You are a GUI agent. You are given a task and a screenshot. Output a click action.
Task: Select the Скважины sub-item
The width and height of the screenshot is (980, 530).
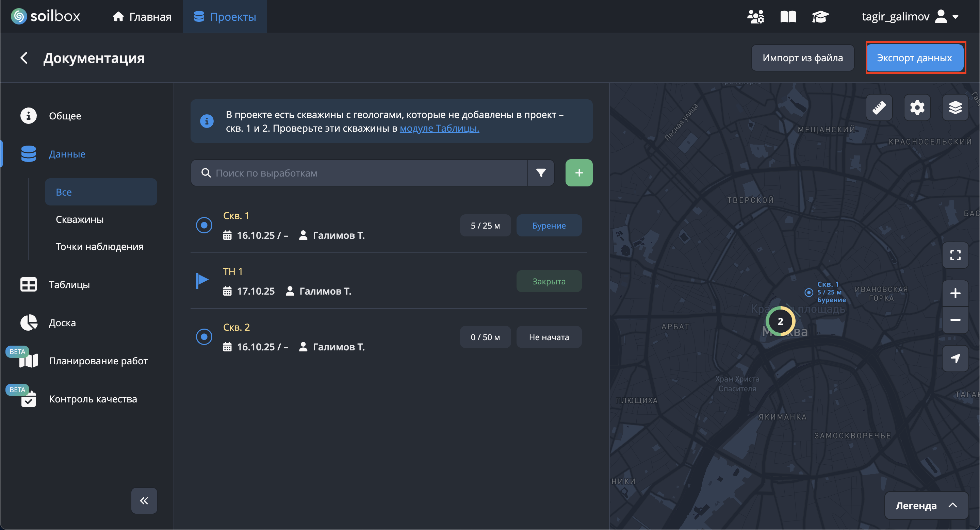click(x=80, y=219)
